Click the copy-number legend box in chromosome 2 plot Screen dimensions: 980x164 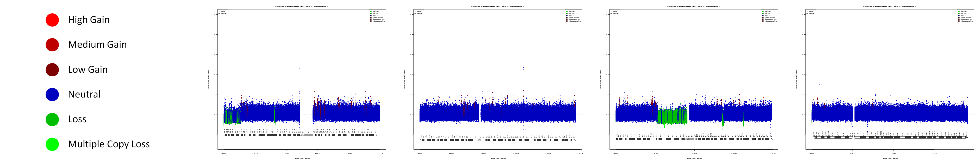point(573,16)
